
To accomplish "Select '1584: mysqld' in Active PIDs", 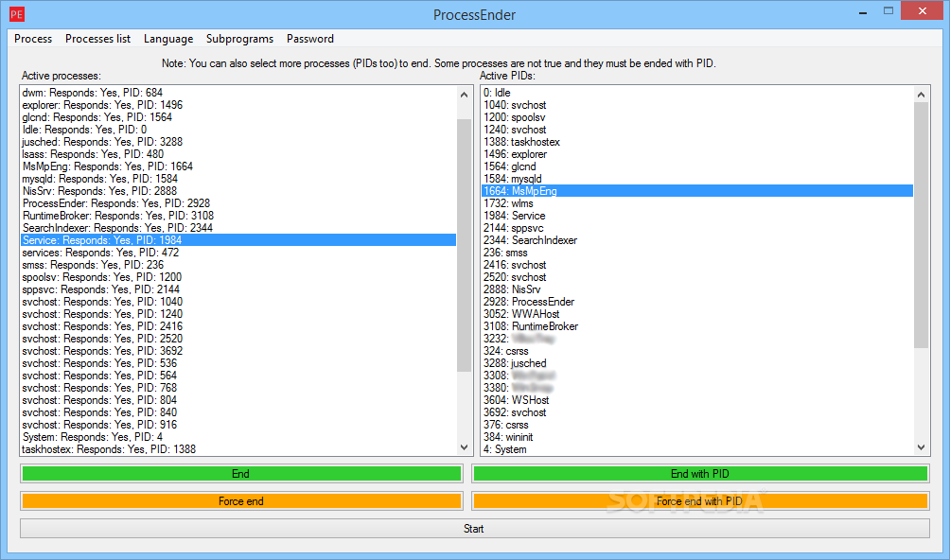I will pos(697,179).
